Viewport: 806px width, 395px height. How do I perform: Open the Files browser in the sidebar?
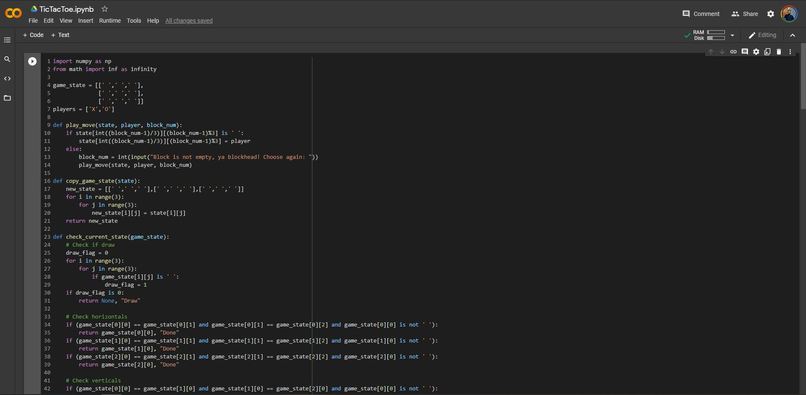click(7, 98)
